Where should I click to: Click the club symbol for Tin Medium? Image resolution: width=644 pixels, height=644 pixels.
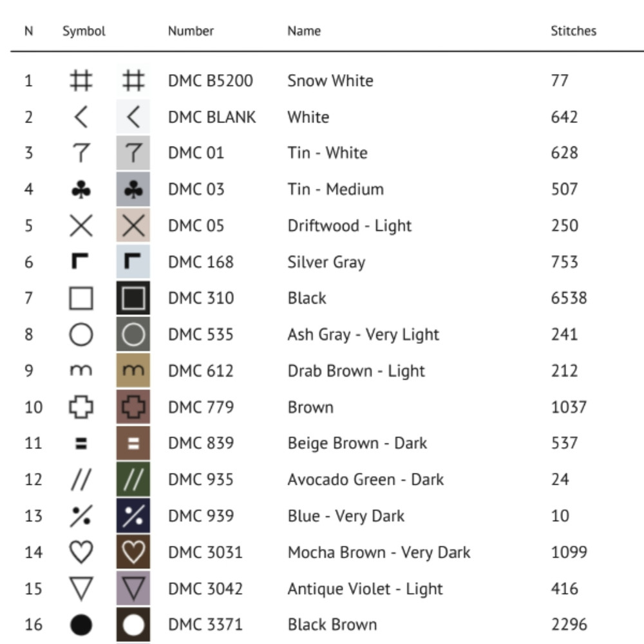81,189
